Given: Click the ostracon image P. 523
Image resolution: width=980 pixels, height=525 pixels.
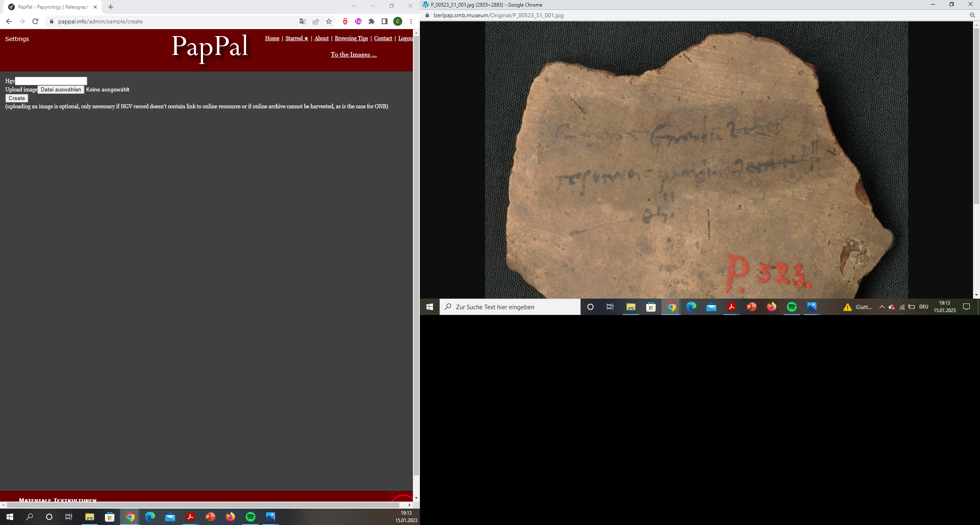Looking at the screenshot, I should (x=696, y=160).
